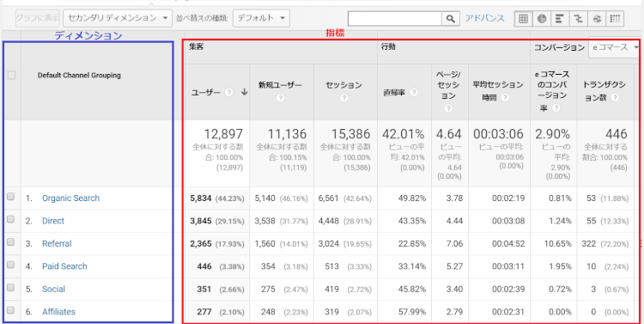Show help for 新規ユーザー metric
This screenshot has height=324, width=644.
tap(280, 98)
